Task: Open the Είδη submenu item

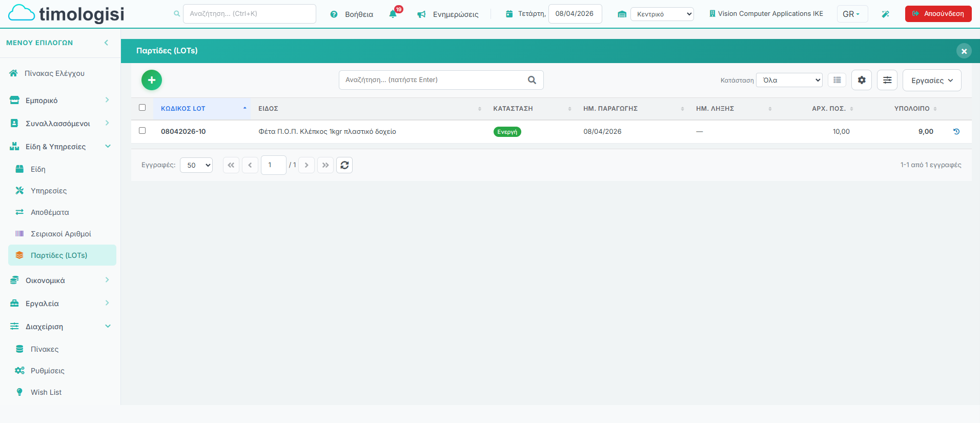Action: [62, 169]
